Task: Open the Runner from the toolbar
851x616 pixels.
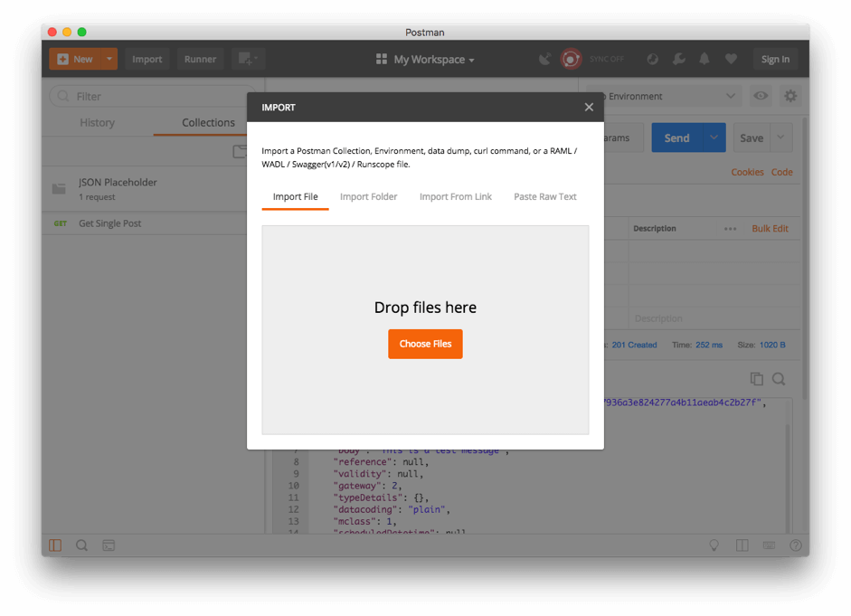Action: pos(200,59)
